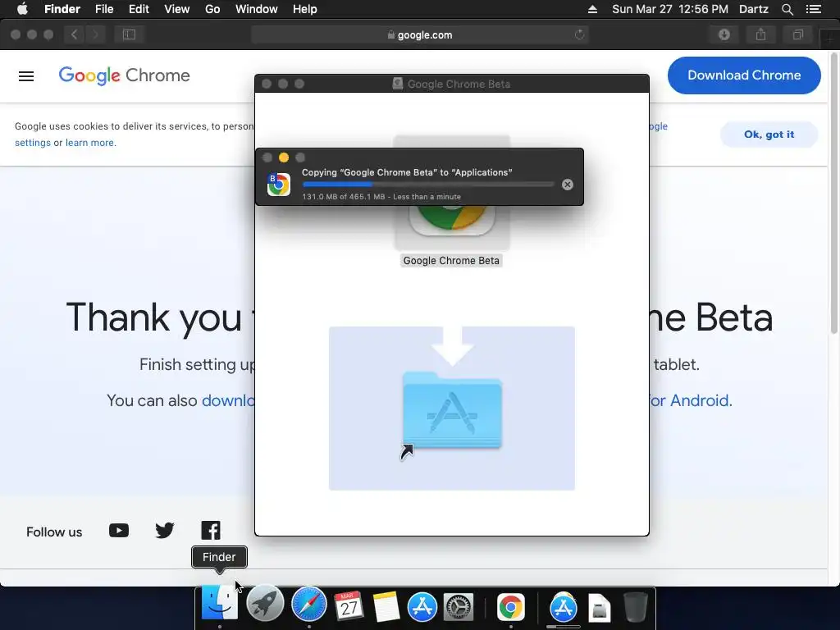Image resolution: width=840 pixels, height=630 pixels.
Task: Show Safari downloads list
Action: [x=724, y=34]
